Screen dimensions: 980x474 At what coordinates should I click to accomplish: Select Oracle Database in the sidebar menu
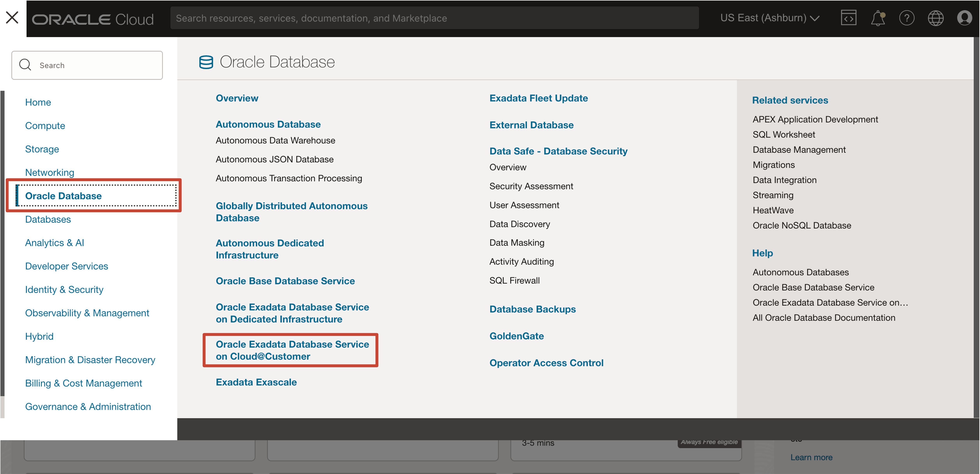click(64, 196)
